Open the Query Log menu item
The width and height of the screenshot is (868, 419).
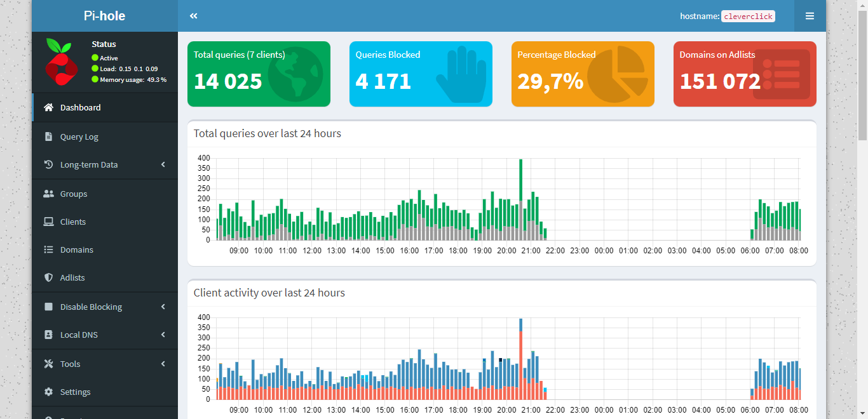coord(79,136)
